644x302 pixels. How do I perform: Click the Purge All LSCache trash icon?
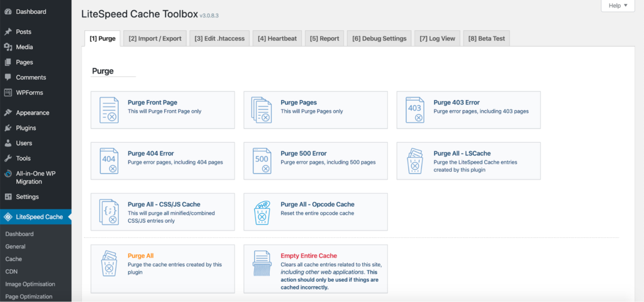[x=415, y=161]
